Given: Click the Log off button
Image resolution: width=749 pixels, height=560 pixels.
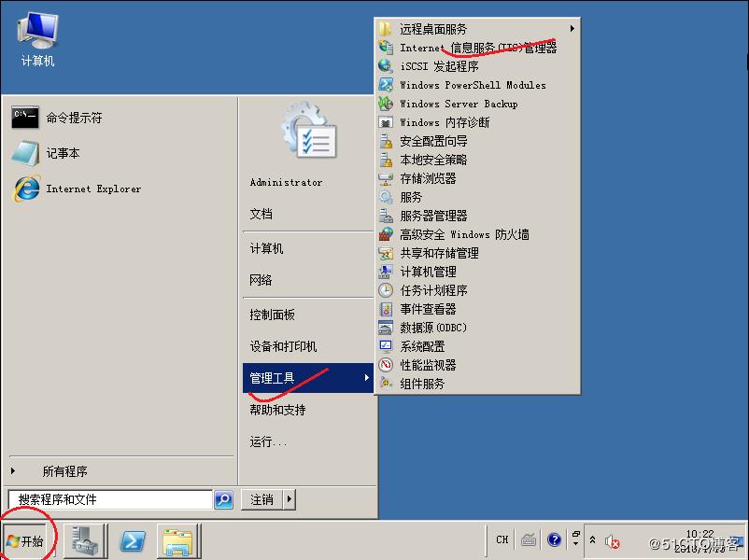Looking at the screenshot, I should coord(261,499).
